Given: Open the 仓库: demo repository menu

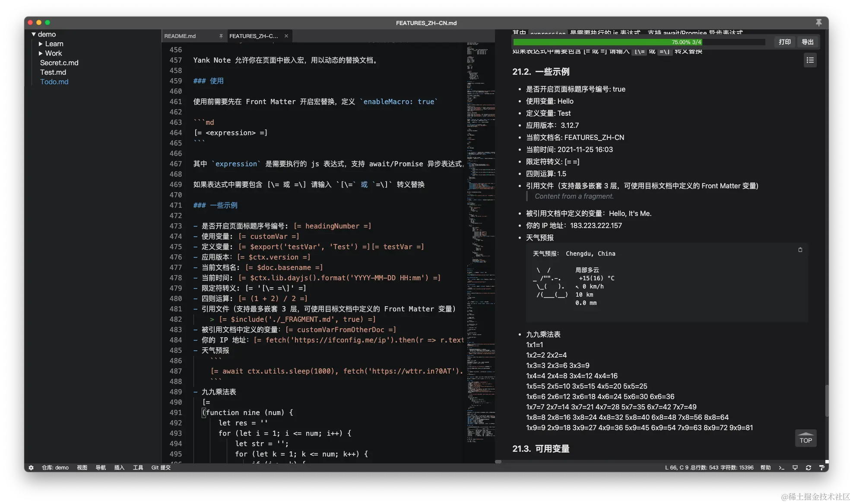Looking at the screenshot, I should (x=55, y=468).
